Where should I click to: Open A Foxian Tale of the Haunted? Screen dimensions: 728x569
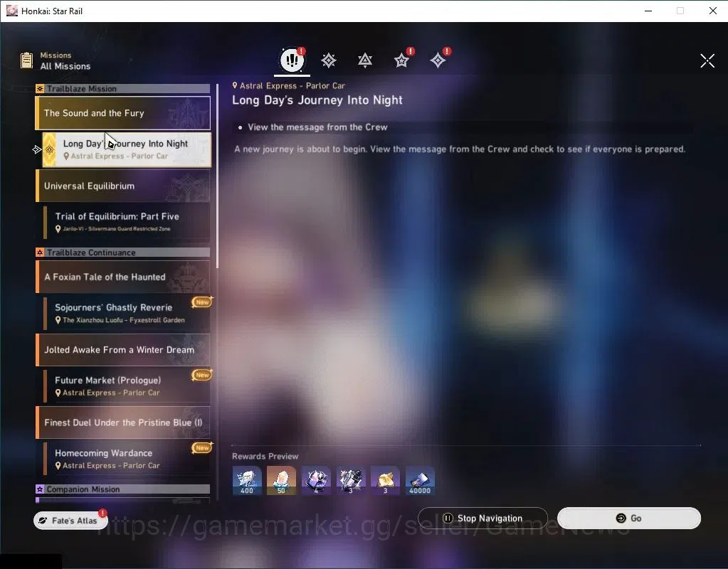[123, 277]
